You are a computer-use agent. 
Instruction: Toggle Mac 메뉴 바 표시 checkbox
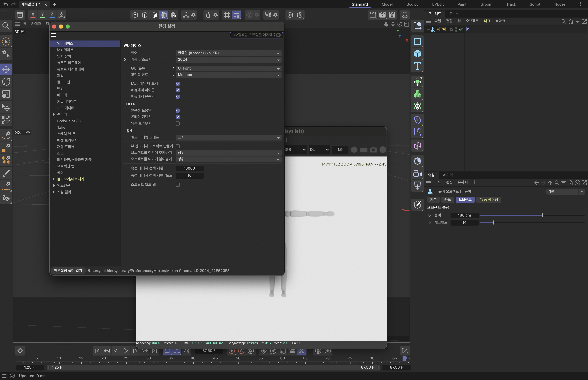coord(177,84)
